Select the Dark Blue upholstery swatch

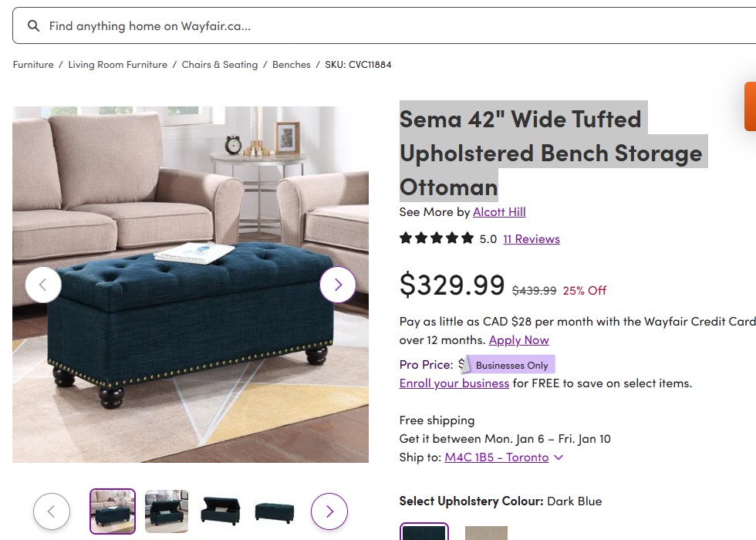(x=424, y=532)
